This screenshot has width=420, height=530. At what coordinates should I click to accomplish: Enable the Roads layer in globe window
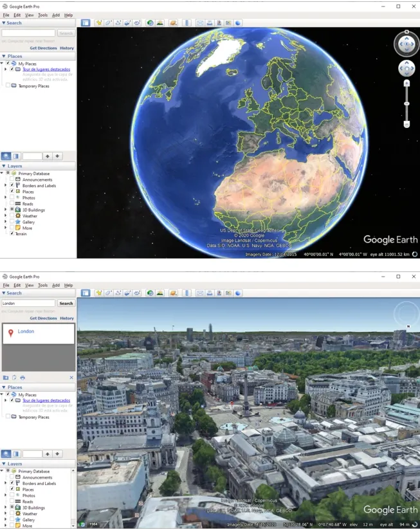click(12, 203)
